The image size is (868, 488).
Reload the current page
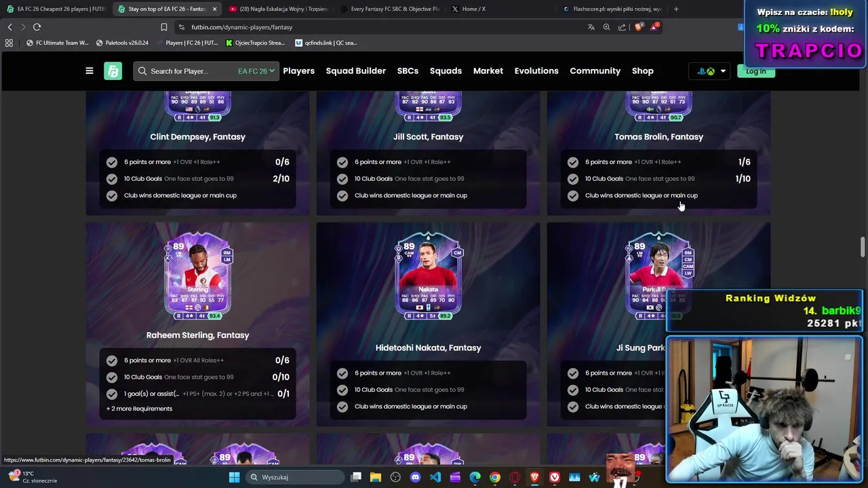tap(37, 27)
